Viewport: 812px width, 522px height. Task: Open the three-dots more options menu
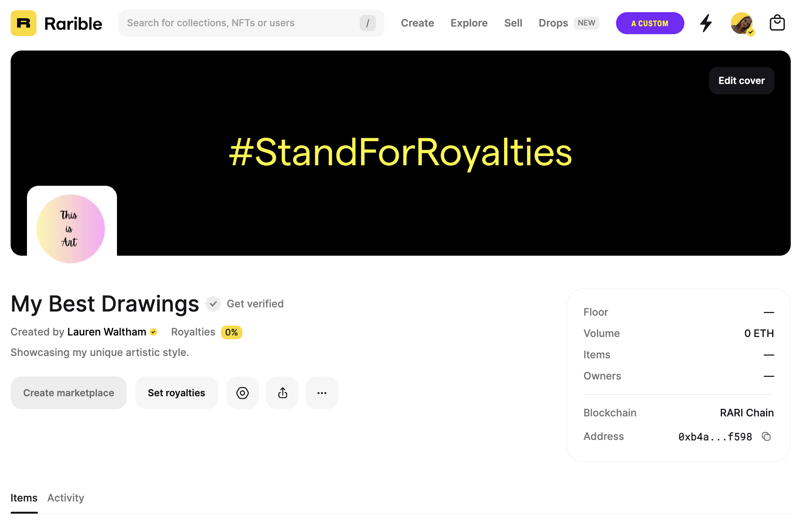[322, 393]
